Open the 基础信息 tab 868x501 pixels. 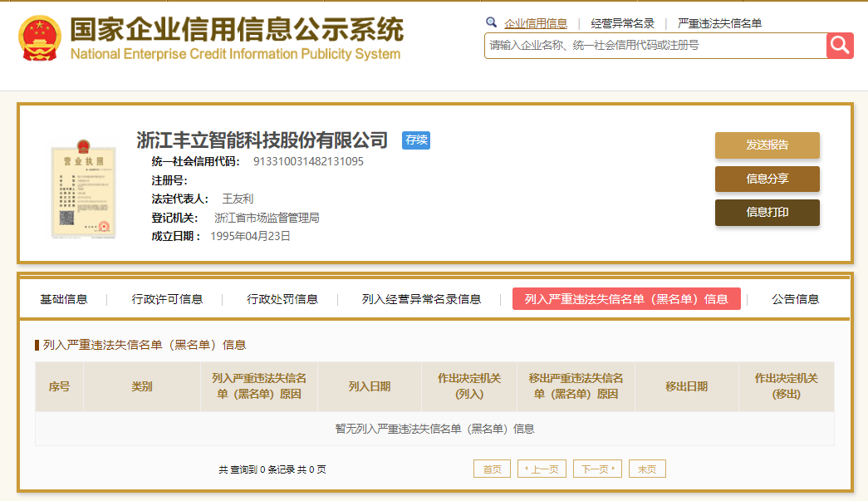tap(64, 299)
